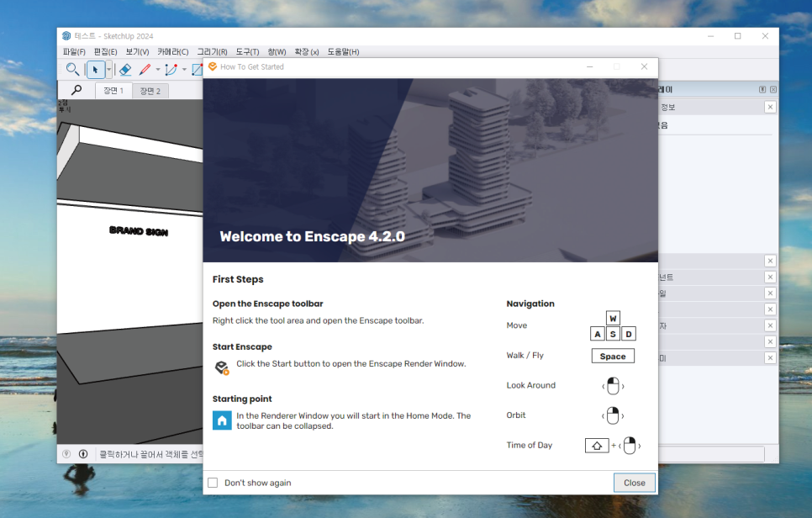Open the 창(W) menu
Screen dimensions: 812x518
277,52
